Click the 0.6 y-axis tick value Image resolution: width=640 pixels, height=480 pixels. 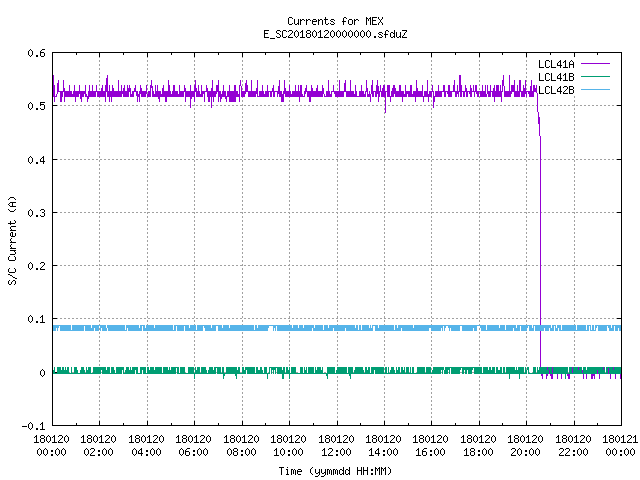36,53
